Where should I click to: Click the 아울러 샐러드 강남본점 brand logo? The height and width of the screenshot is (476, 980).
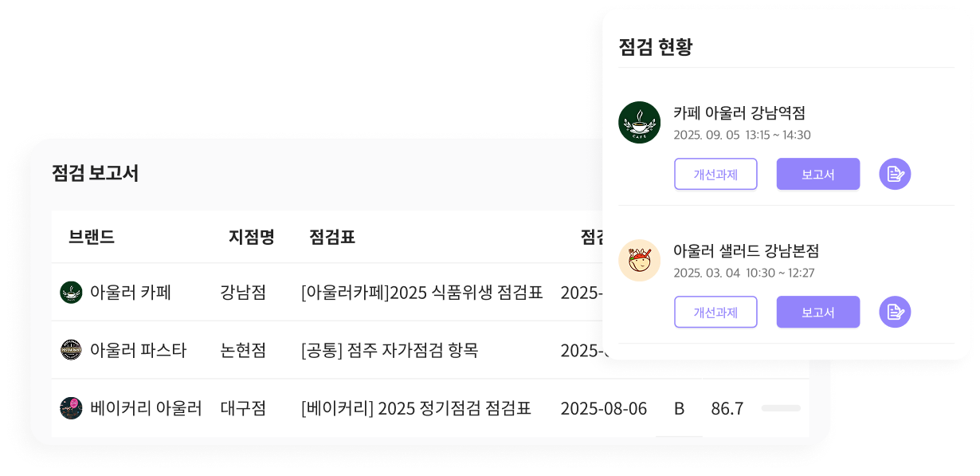click(x=639, y=260)
